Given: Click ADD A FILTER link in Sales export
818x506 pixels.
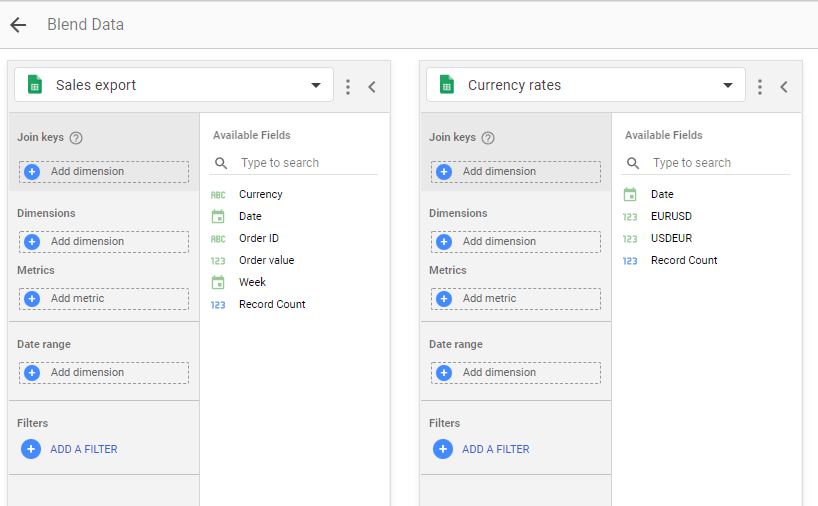Looking at the screenshot, I should tap(83, 449).
